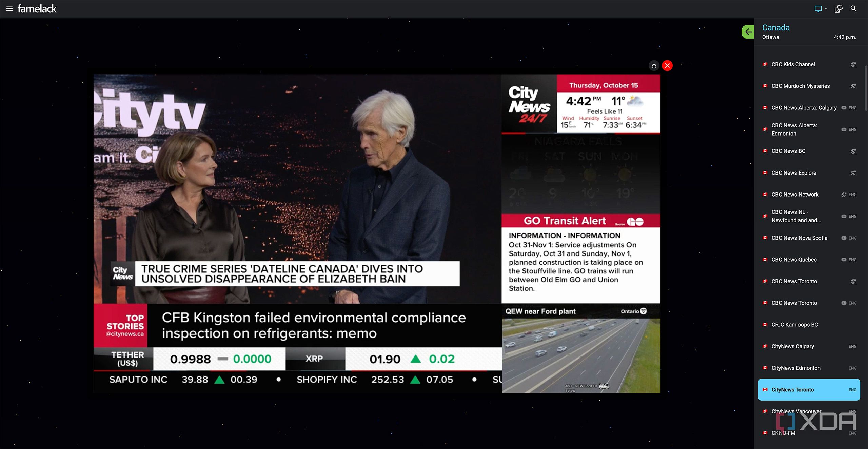Switch to the CityNews Edmonton channel
Viewport: 868px width, 449px height.
pos(809,368)
